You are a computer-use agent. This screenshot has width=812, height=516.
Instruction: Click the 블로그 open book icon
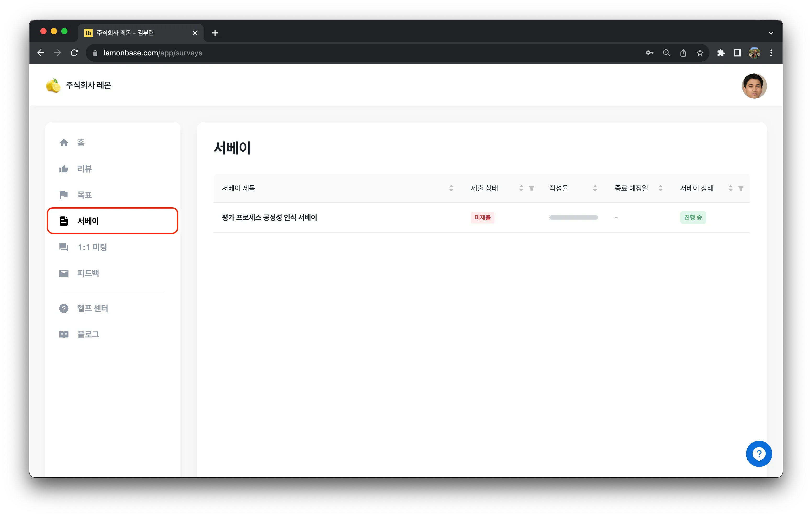[64, 334]
